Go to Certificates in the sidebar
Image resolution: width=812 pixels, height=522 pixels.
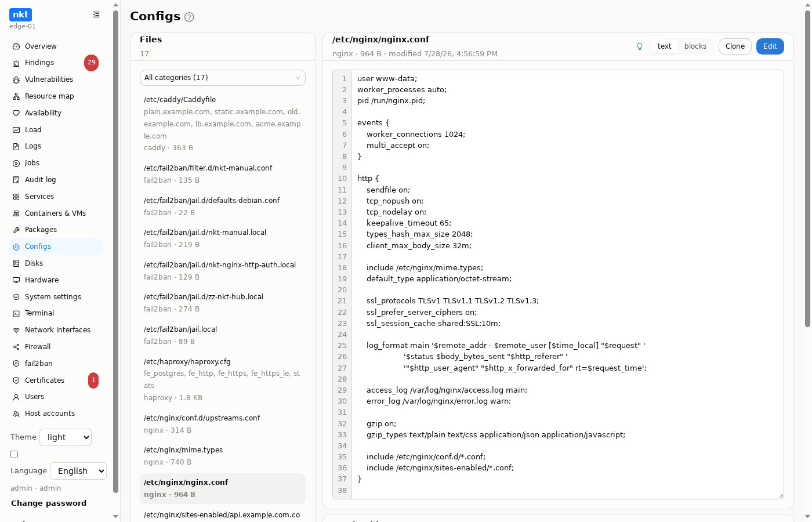(56, 380)
